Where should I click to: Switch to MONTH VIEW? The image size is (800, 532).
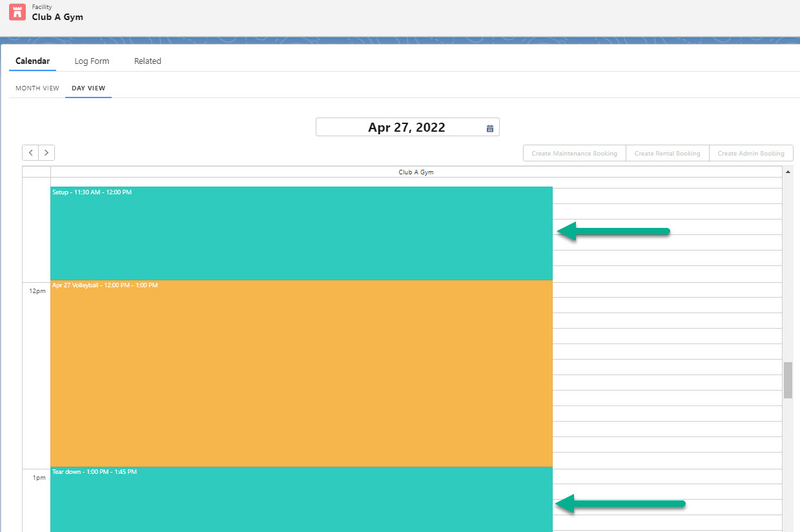click(37, 88)
